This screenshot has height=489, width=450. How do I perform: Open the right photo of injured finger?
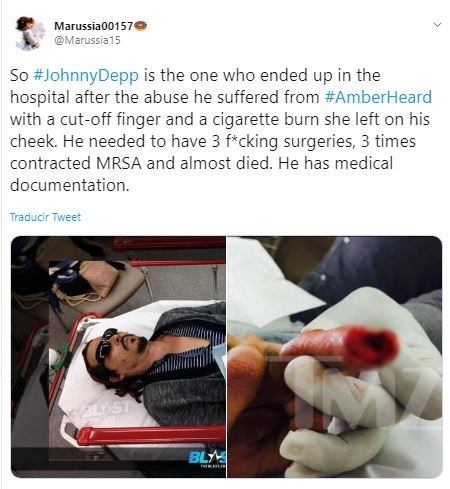pos(335,357)
